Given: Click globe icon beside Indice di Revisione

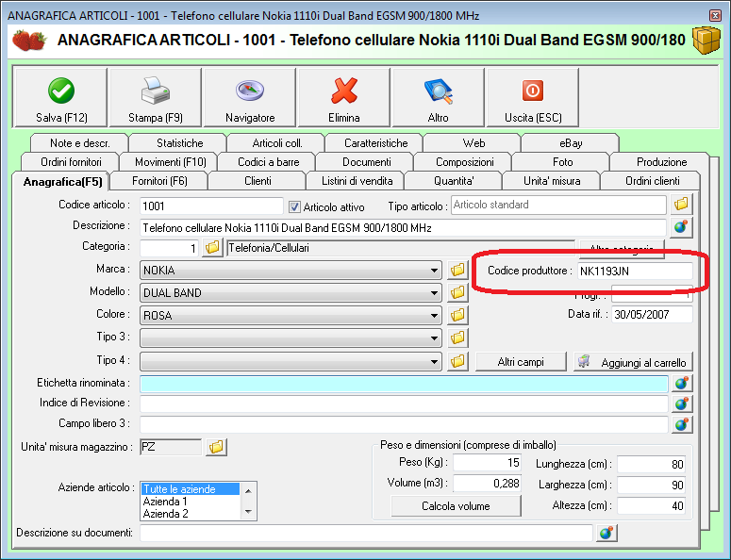Looking at the screenshot, I should click(x=682, y=404).
